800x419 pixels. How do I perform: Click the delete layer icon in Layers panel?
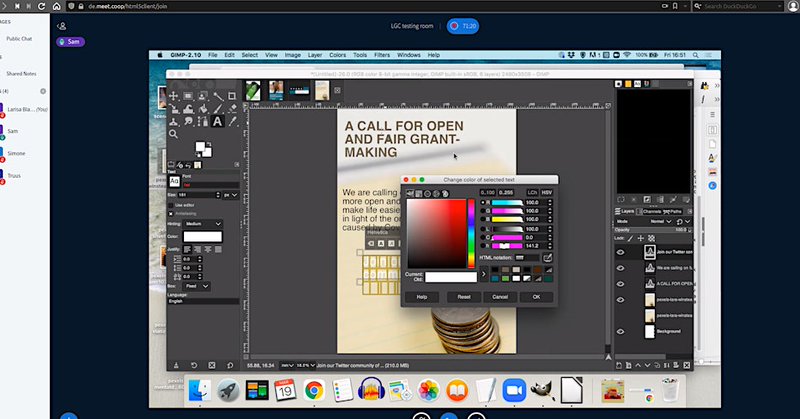(687, 365)
